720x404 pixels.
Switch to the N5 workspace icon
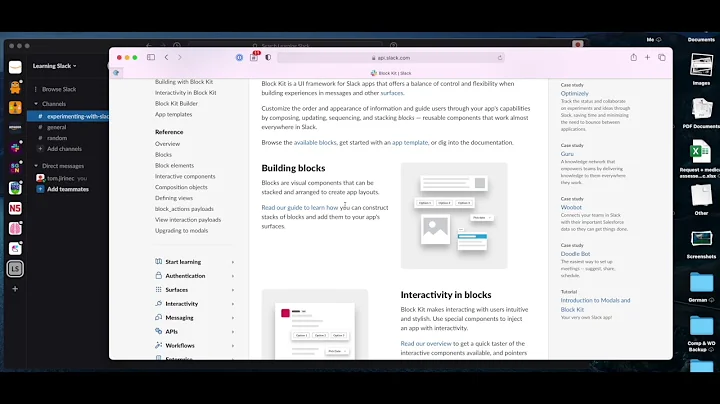point(16,207)
